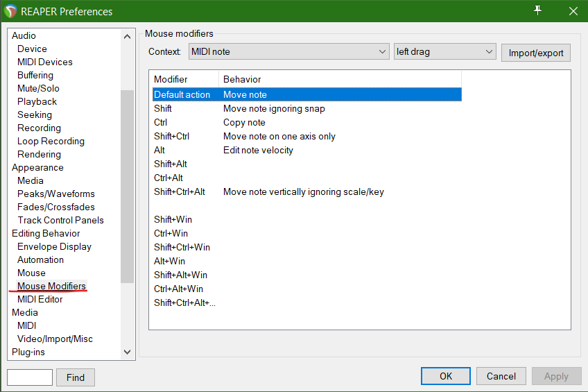Select the Shift modifier row

306,108
